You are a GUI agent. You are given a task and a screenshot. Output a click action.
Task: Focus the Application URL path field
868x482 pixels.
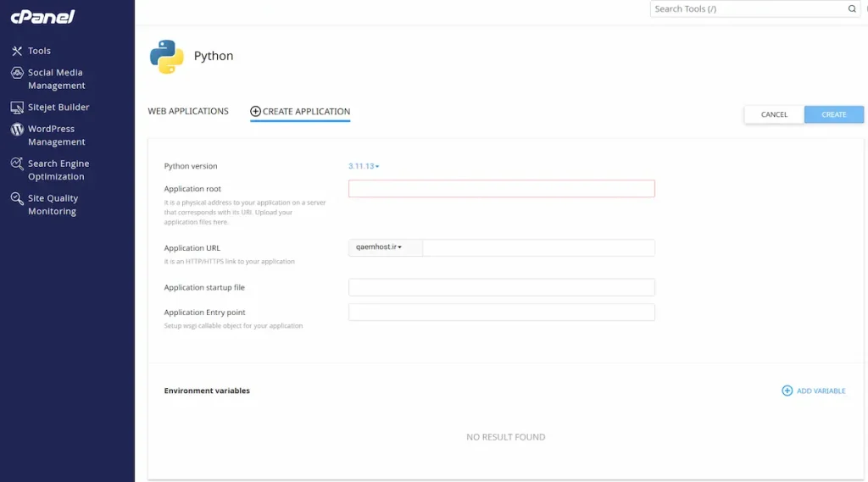pos(538,247)
